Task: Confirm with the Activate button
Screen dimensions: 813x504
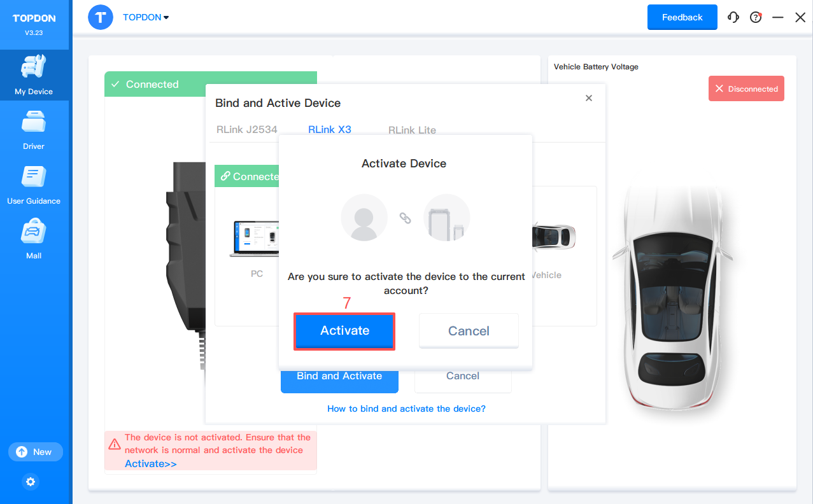Action: 344,331
